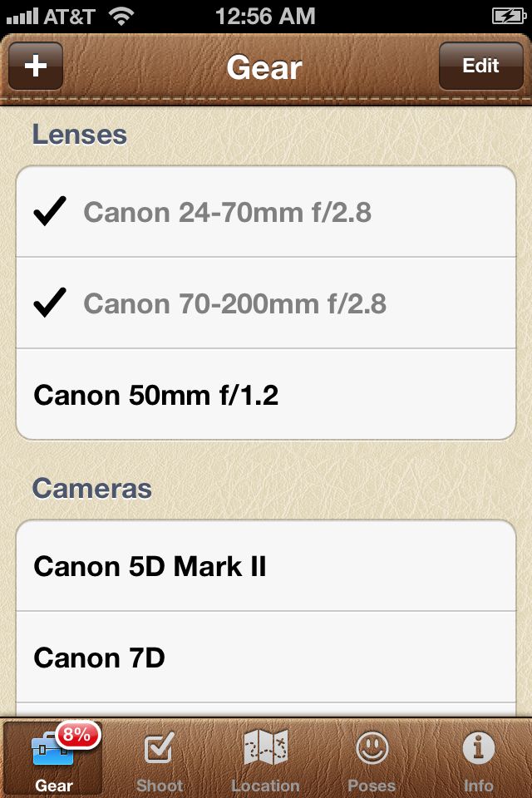Tap the battery icon in status bar

coord(509,16)
